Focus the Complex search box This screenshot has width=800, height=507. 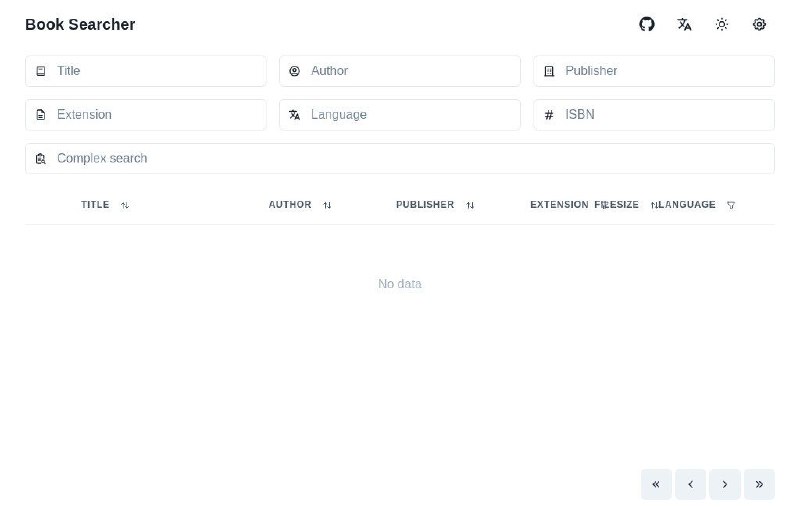tap(400, 159)
